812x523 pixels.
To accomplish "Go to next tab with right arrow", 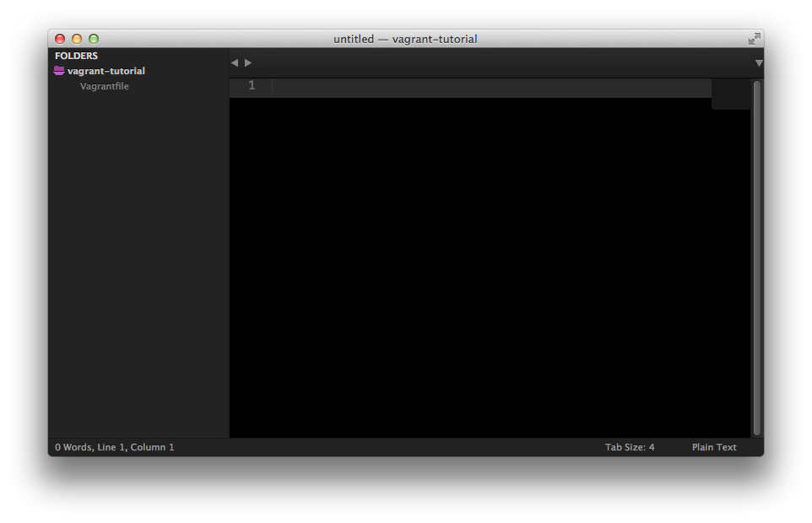I will coord(248,62).
